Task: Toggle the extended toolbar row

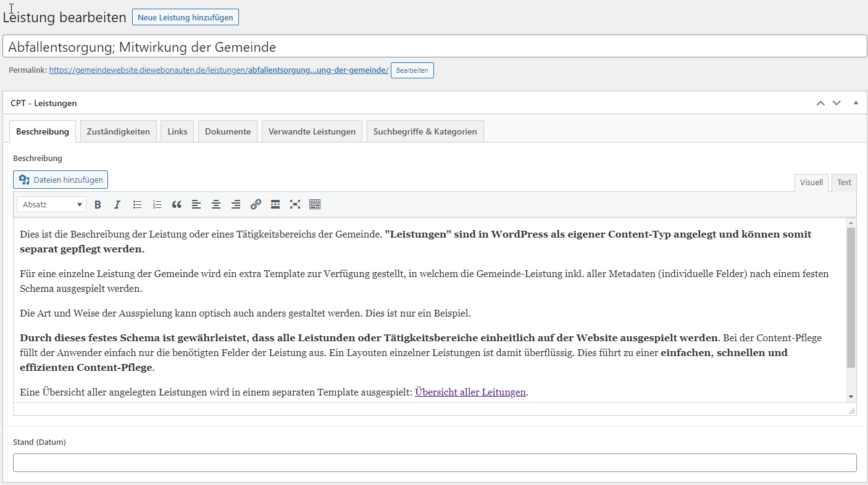Action: (315, 205)
